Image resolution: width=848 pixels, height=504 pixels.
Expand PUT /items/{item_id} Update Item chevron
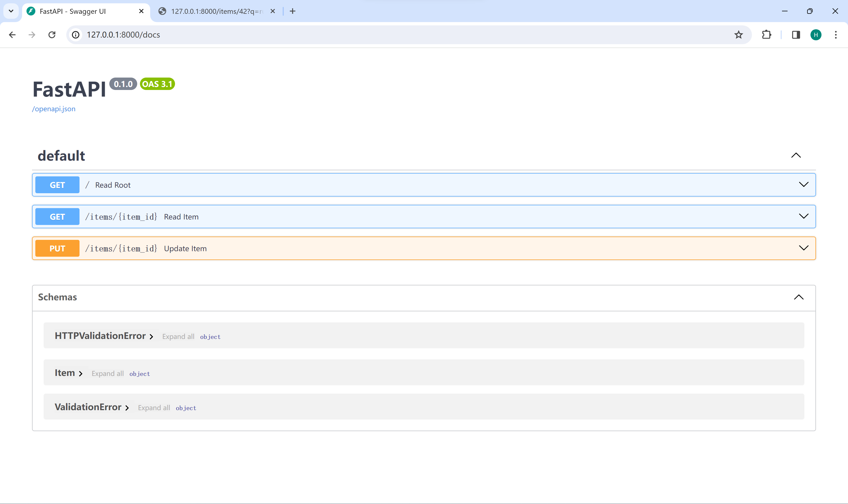coord(804,248)
